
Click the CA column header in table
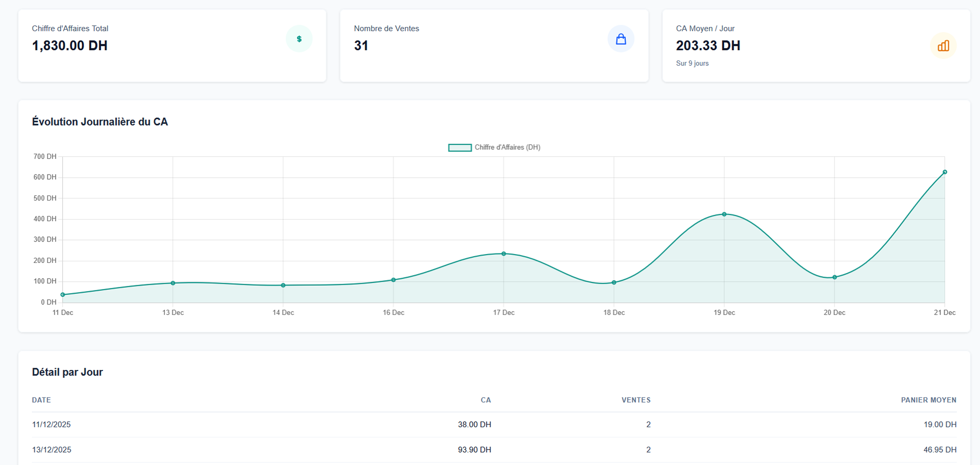(485, 400)
